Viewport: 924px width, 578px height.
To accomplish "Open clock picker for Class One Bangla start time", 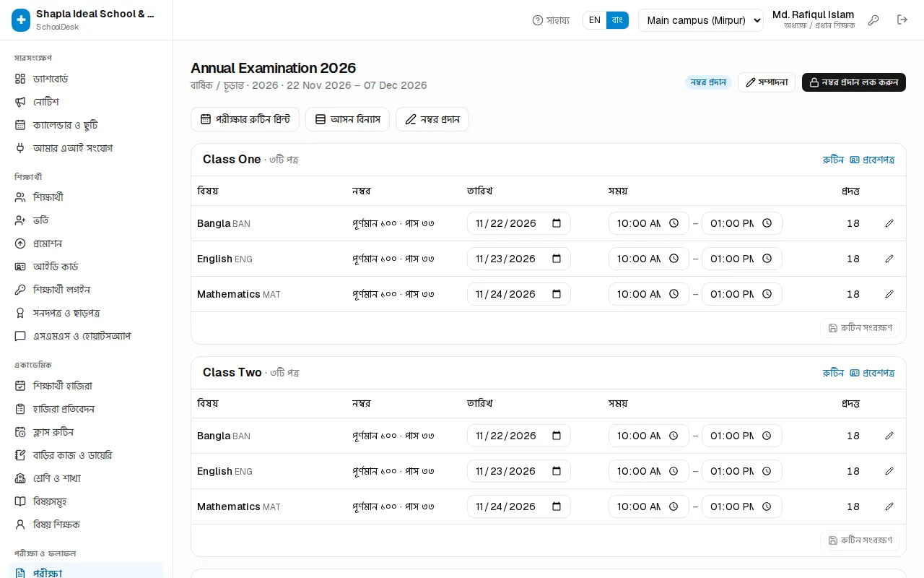I will click(674, 223).
